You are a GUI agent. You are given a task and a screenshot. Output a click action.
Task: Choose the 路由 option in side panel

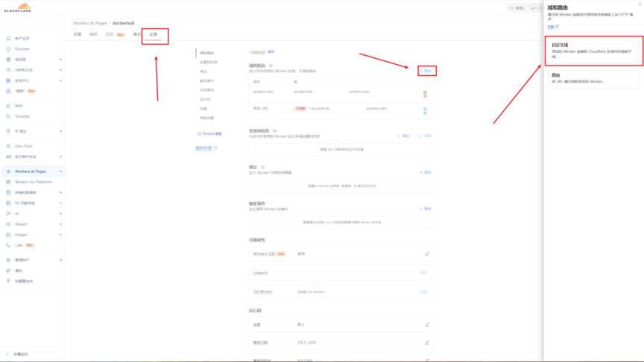coord(593,78)
